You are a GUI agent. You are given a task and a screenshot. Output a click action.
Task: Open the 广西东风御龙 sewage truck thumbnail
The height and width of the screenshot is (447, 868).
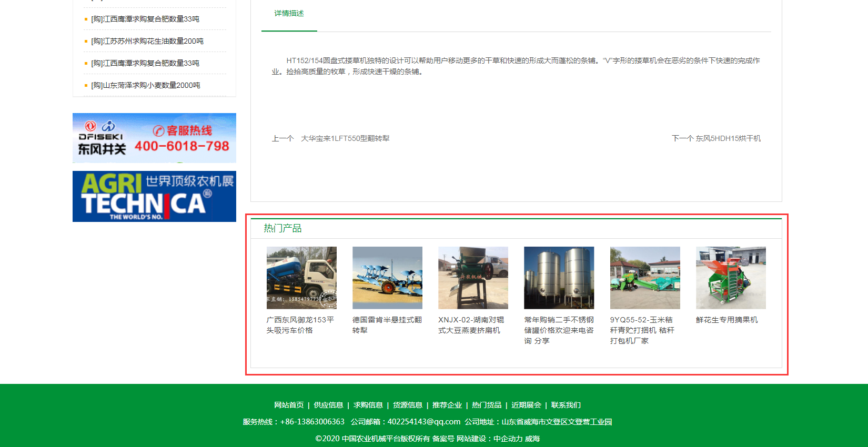pyautogui.click(x=301, y=278)
